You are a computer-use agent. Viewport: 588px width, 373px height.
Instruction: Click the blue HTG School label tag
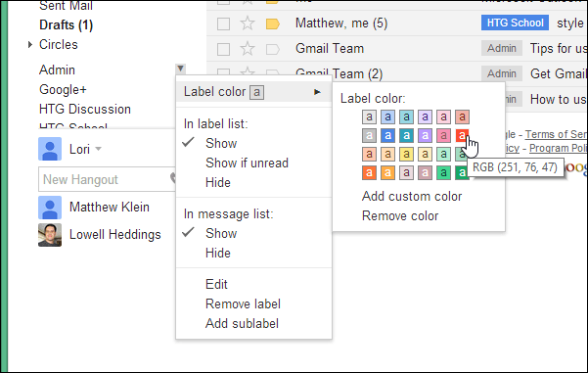click(515, 23)
